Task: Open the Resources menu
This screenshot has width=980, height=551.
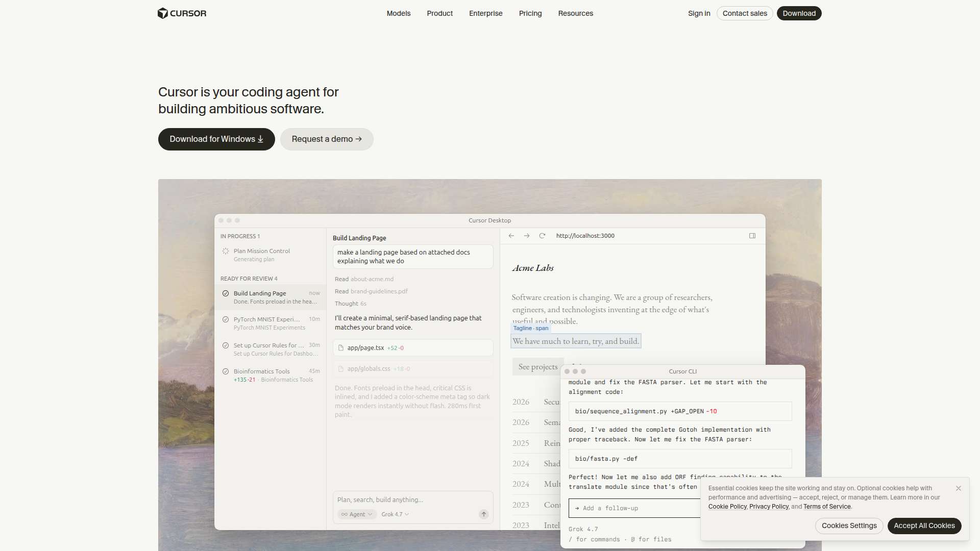Action: coord(576,13)
